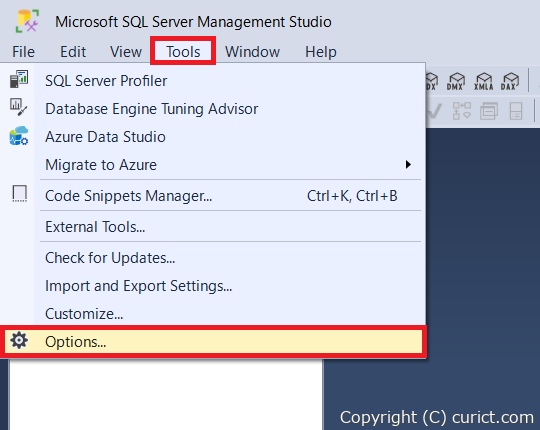Click the DMX query toolbar icon
Screen dimensions: 540x430
[x=455, y=81]
